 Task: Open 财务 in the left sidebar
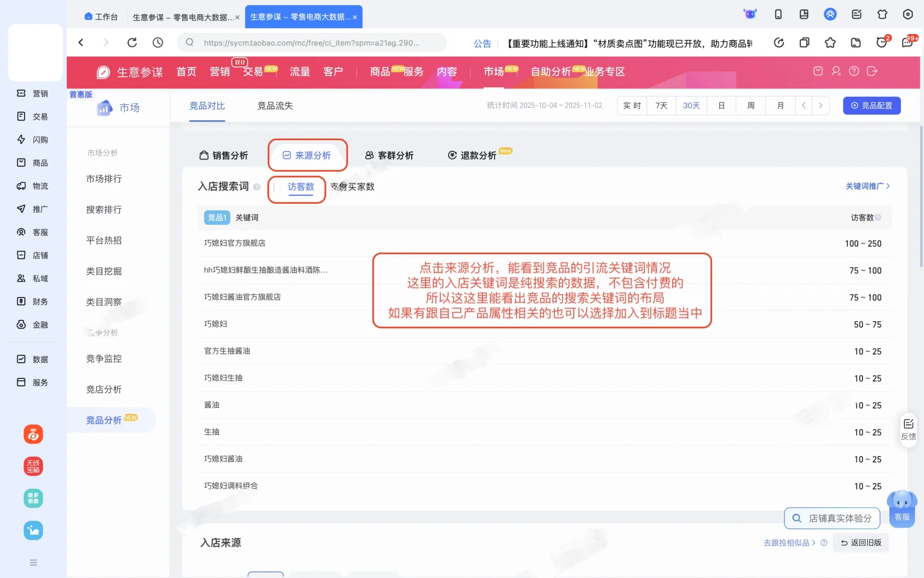(33, 301)
